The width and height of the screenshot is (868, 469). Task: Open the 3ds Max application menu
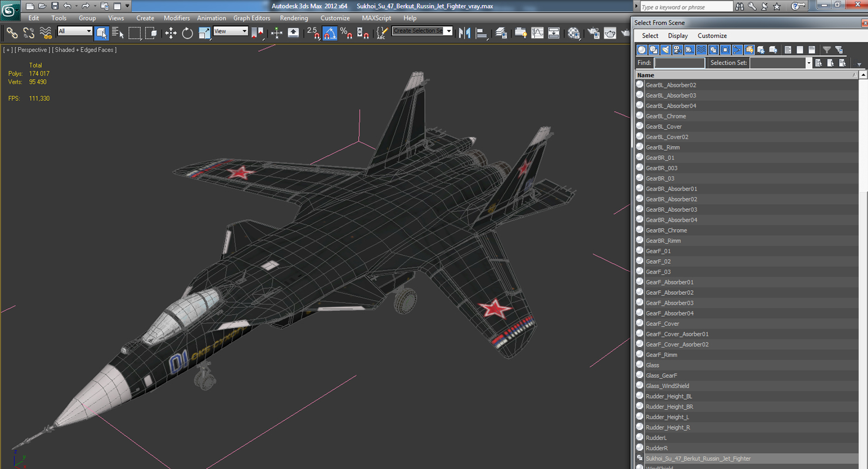(x=11, y=9)
